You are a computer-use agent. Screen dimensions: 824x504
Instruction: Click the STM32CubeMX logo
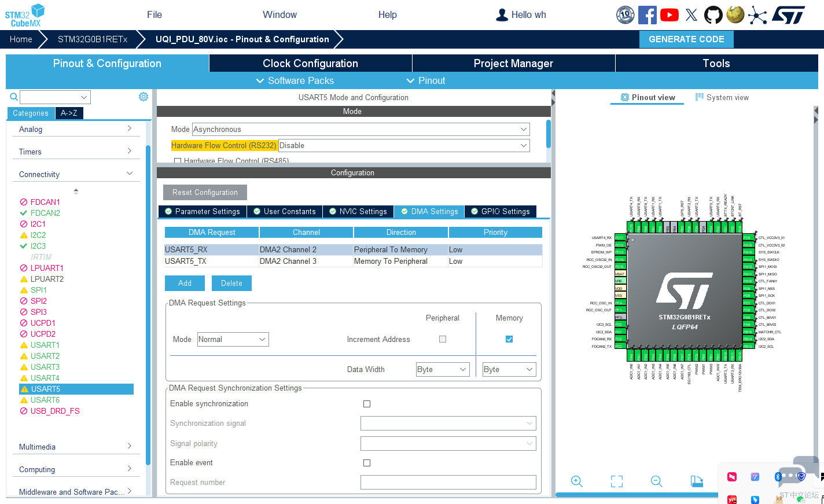pos(25,15)
